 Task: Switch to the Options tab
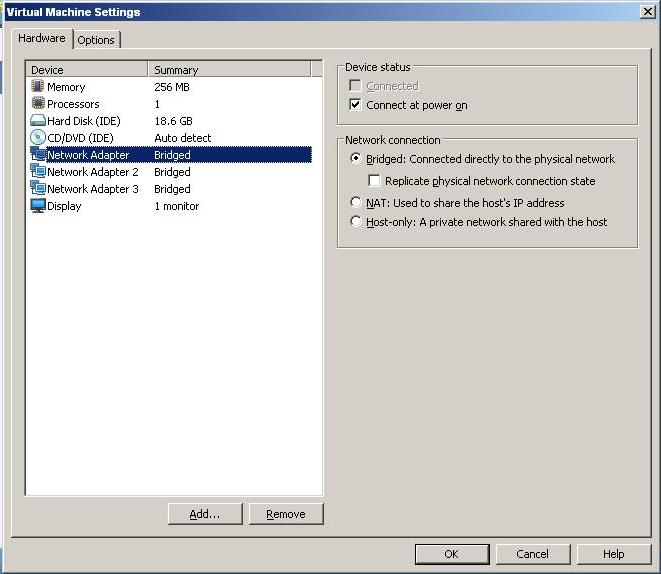point(96,40)
